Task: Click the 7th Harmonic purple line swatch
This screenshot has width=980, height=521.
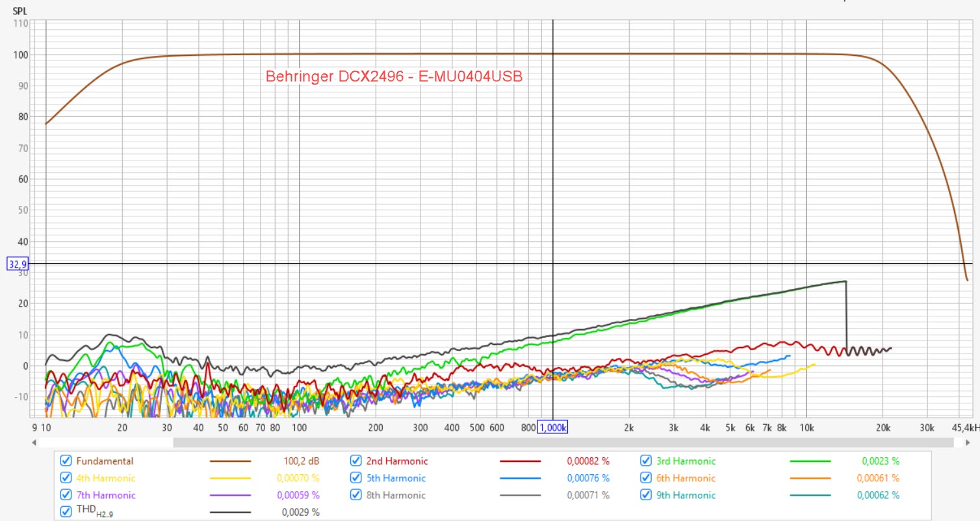Action: coord(230,495)
